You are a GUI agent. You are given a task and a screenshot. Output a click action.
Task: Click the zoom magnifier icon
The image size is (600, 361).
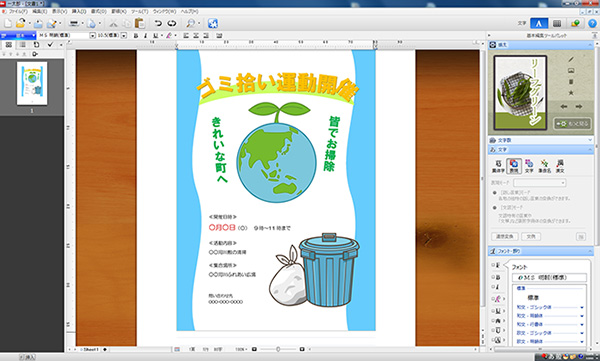click(190, 23)
